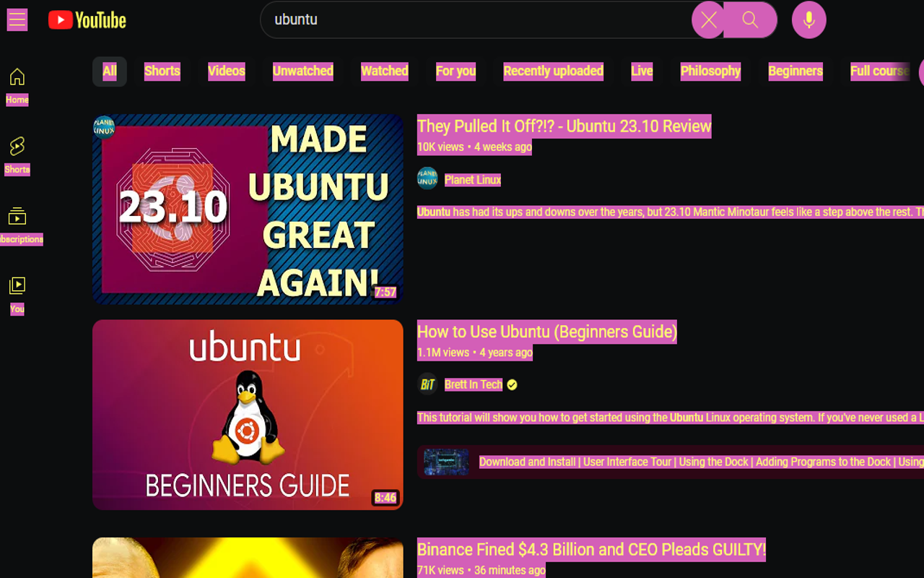Visit the Brett In Tech channel name link
The image size is (924, 578).
tap(474, 384)
